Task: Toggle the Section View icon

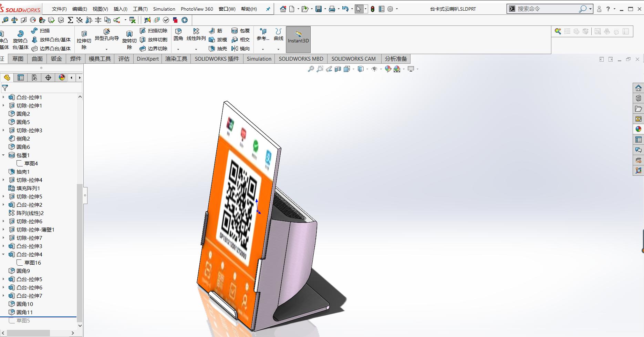Action: pos(338,69)
